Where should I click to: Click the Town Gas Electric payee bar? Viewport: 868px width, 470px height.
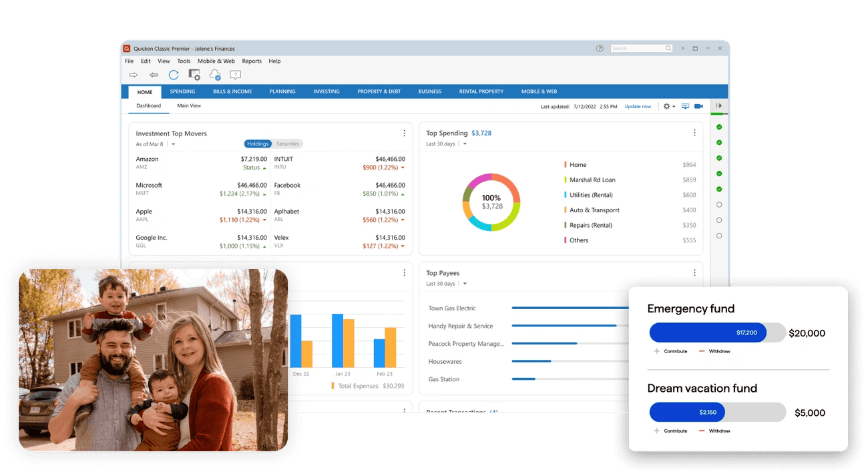tap(570, 308)
